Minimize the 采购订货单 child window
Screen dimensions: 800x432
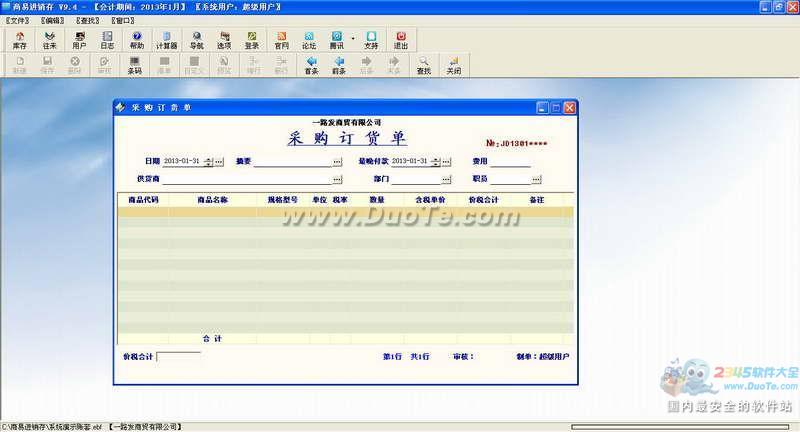tap(542, 108)
